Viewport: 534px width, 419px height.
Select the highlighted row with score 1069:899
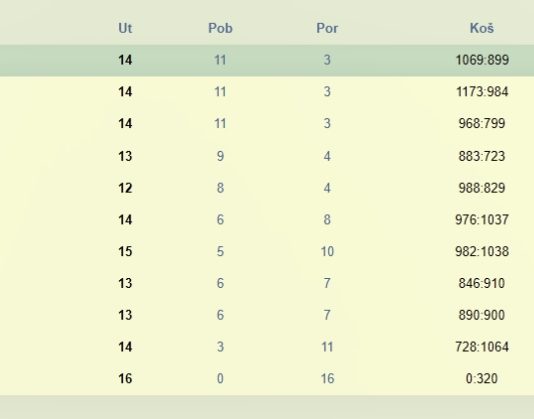coord(267,60)
